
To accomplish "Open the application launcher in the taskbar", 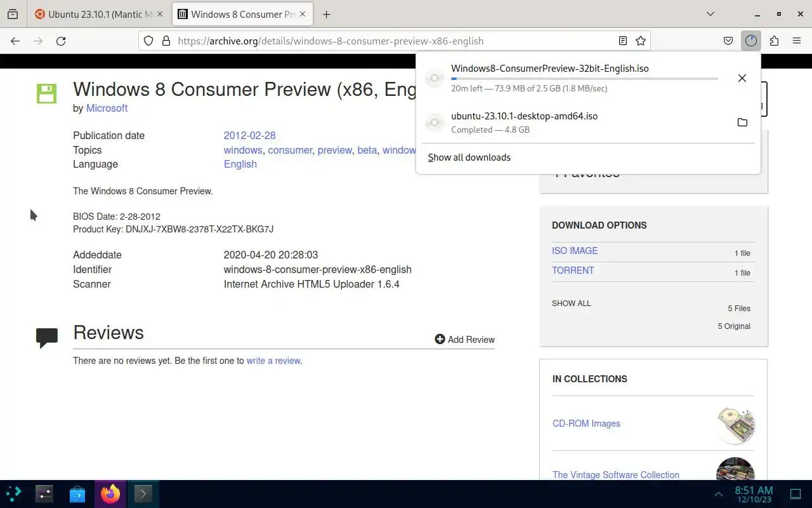I will 14,493.
